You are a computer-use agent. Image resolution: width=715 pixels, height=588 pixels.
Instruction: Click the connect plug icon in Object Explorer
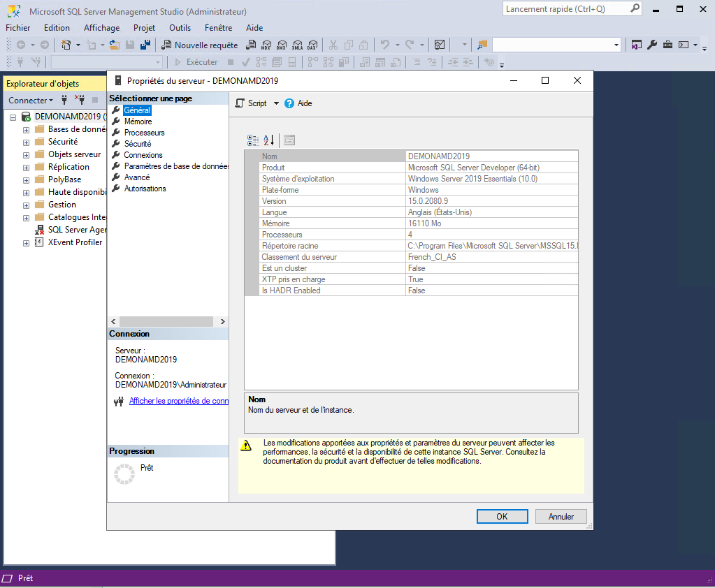click(64, 100)
